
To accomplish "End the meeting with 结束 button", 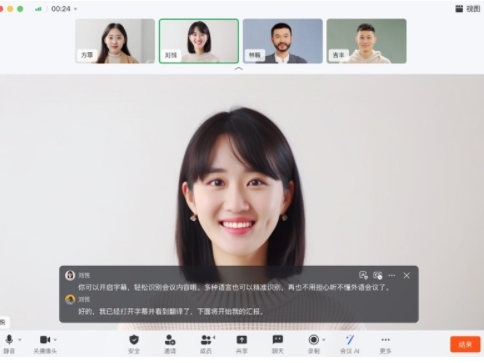I will pos(465,344).
